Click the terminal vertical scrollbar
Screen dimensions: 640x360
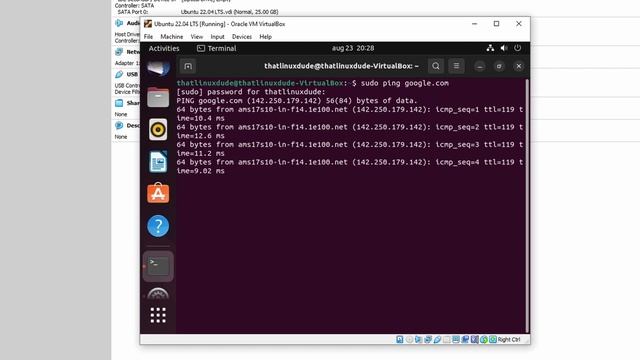click(527, 205)
